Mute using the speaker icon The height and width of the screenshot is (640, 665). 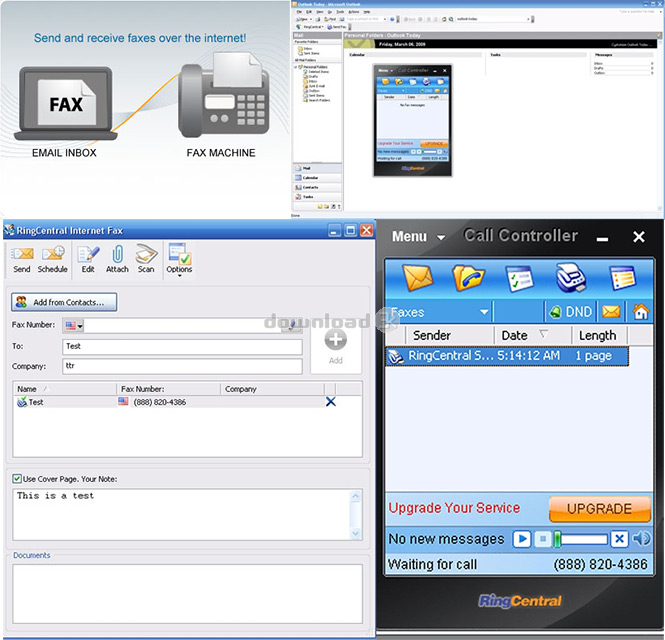coord(641,539)
